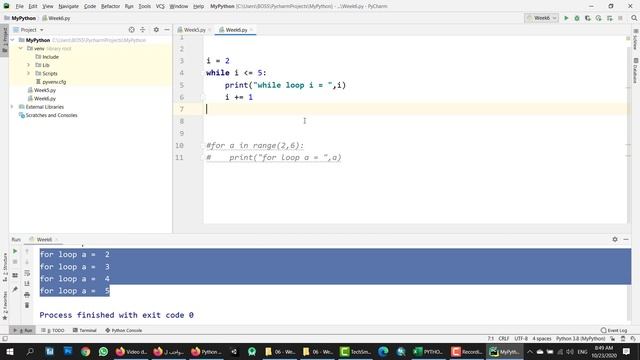Open the Event Log
The image size is (640, 360).
pos(614,330)
